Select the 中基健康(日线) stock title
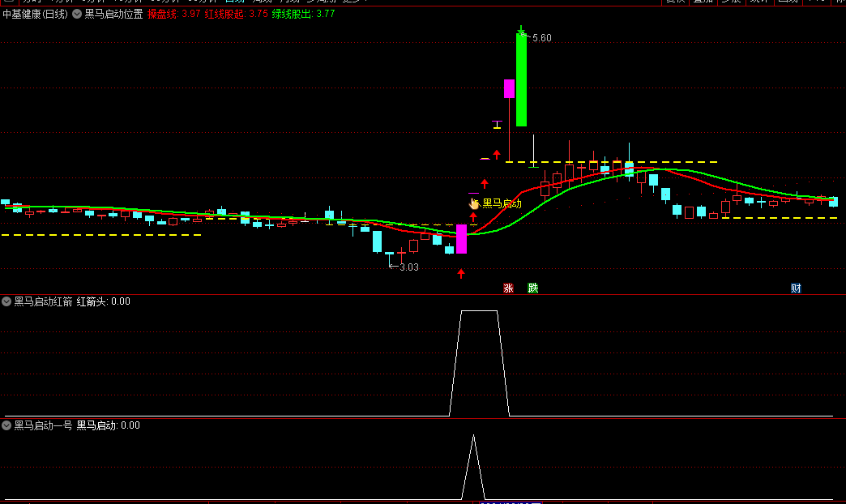 35,14
